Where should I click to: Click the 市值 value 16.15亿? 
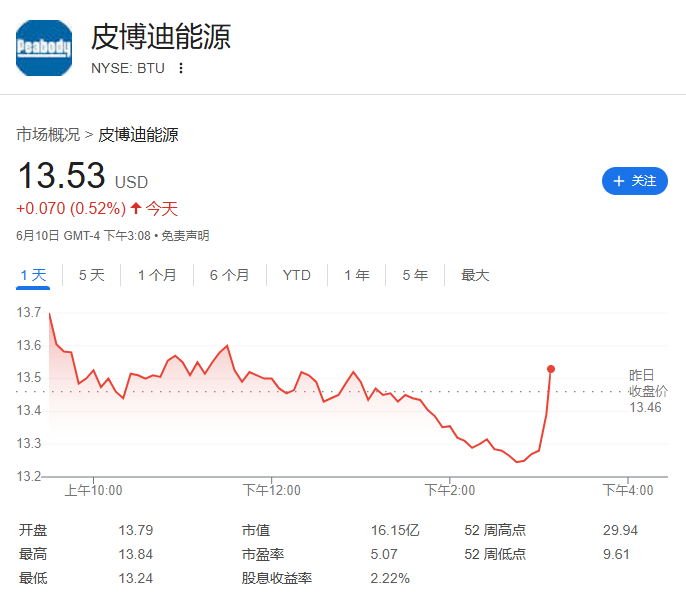click(395, 530)
